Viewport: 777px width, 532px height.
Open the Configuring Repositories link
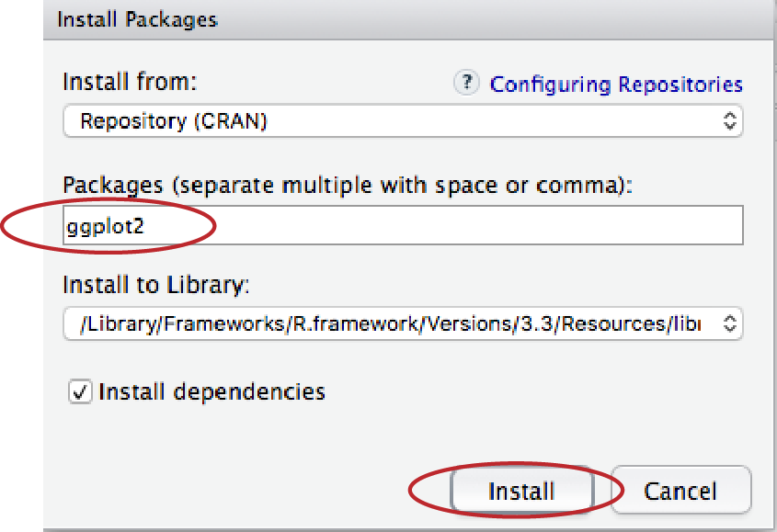click(616, 85)
